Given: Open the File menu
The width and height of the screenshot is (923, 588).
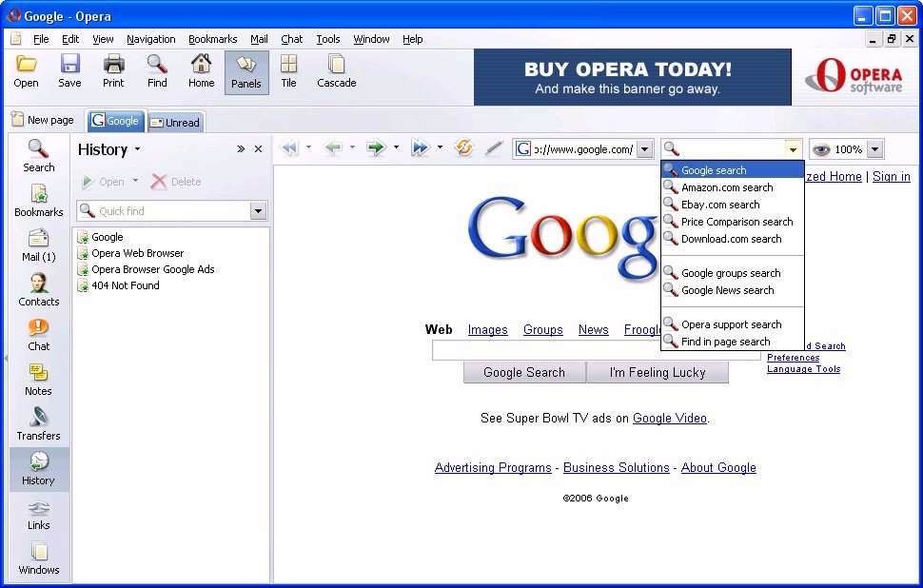Looking at the screenshot, I should click(41, 39).
